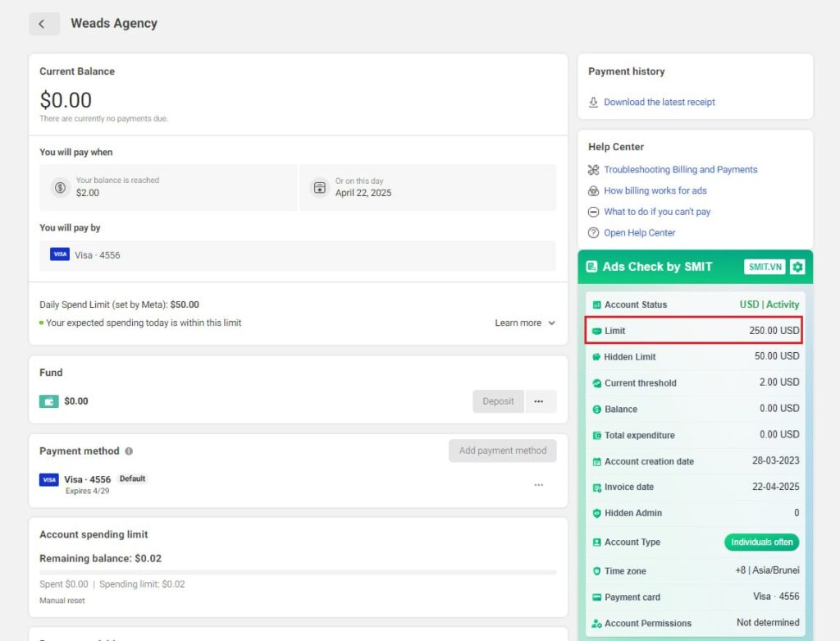Screen dimensions: 840x641
Task: Click the Balance row dollar icon
Action: [x=597, y=410]
